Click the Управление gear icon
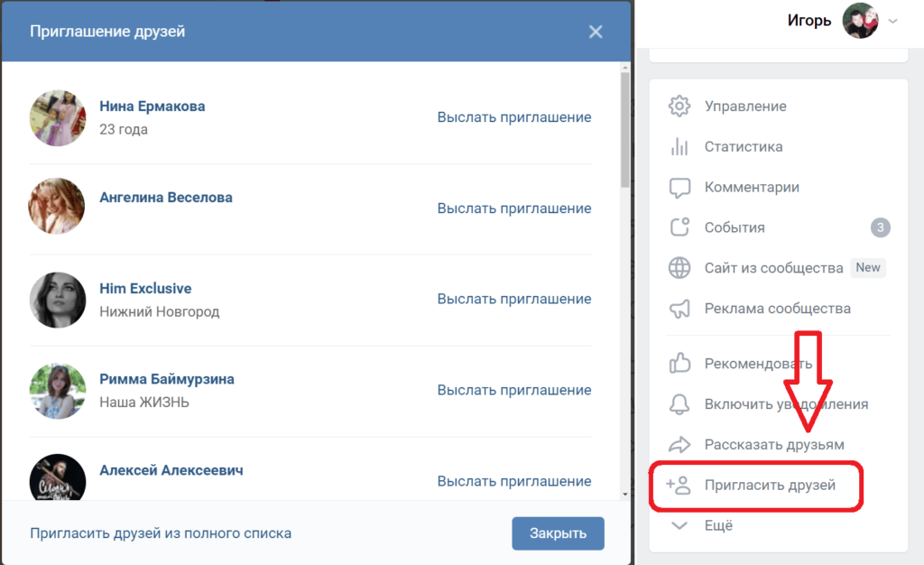This screenshot has height=565, width=924. point(679,106)
